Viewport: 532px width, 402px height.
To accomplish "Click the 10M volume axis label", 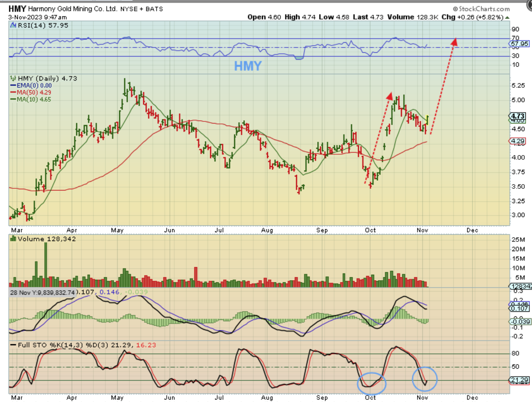I will (x=518, y=268).
